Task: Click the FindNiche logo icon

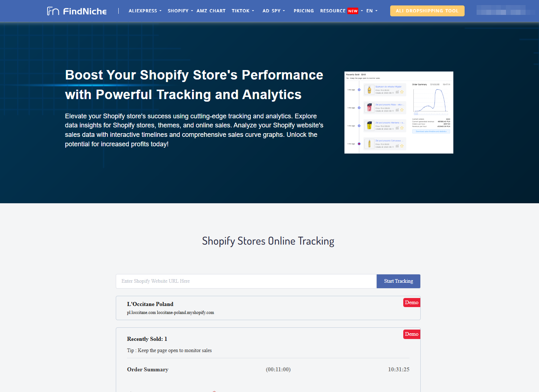Action: 53,11
